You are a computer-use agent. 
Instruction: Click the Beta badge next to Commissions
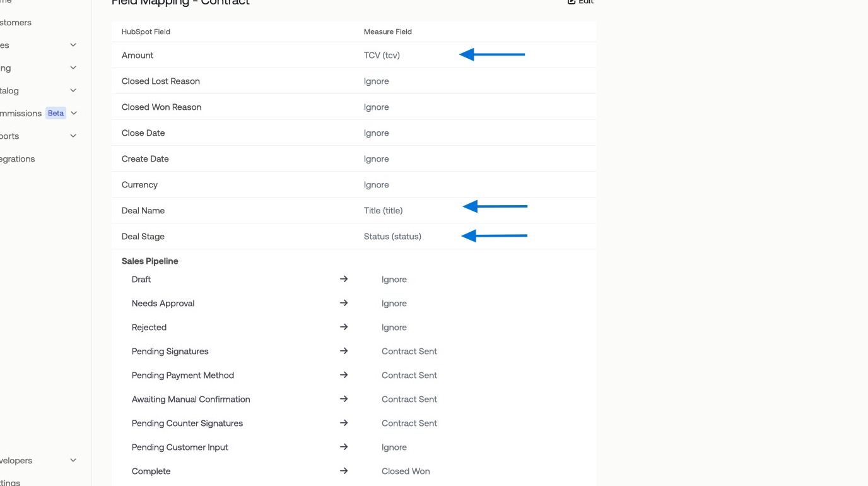coord(56,113)
